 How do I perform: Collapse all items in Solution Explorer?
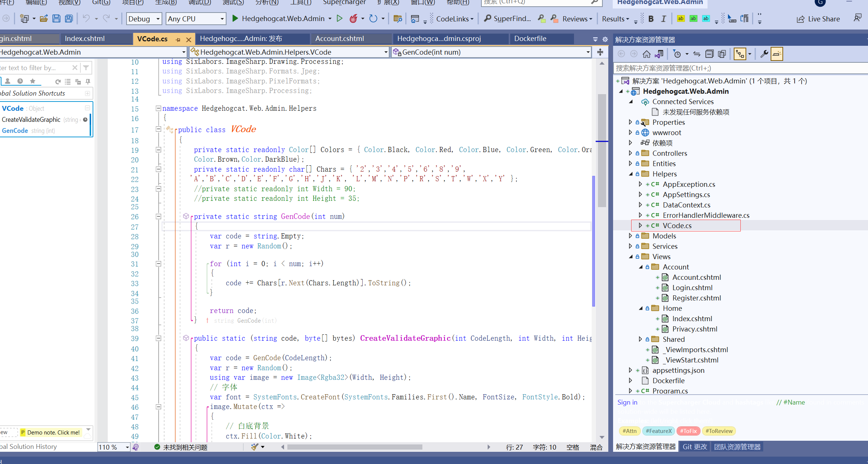click(x=709, y=54)
